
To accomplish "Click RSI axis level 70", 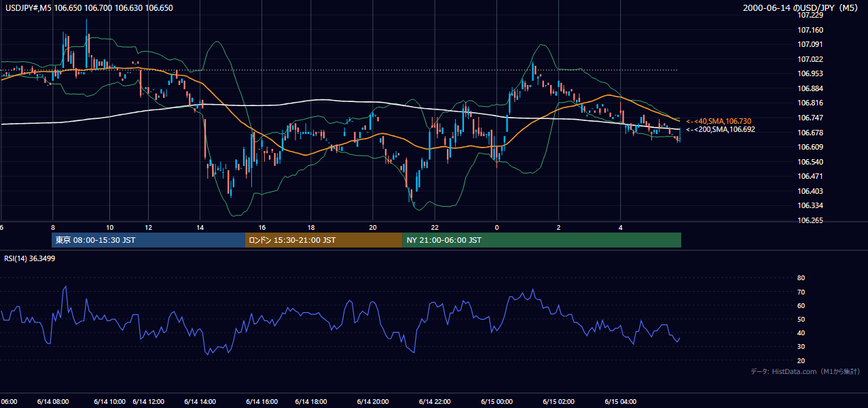I will click(801, 292).
